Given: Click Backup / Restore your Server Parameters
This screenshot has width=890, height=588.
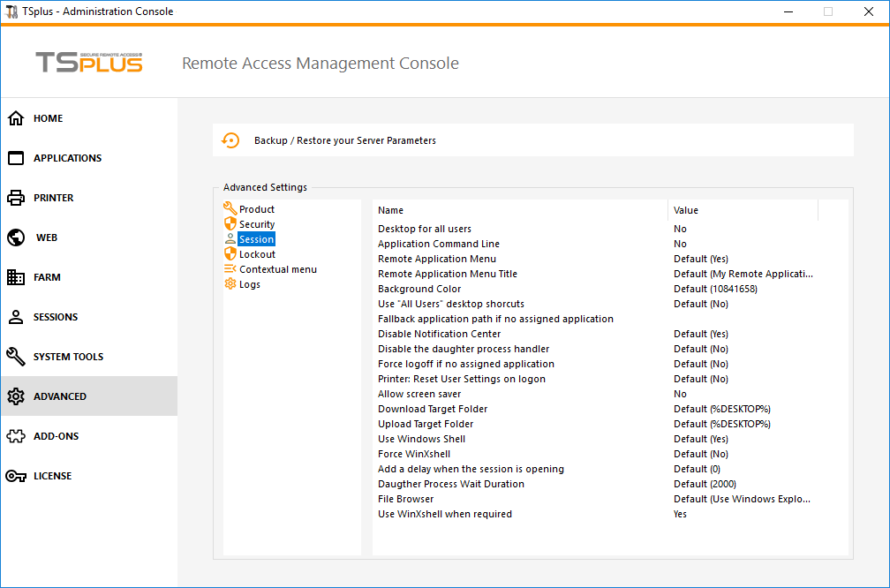Looking at the screenshot, I should (344, 140).
